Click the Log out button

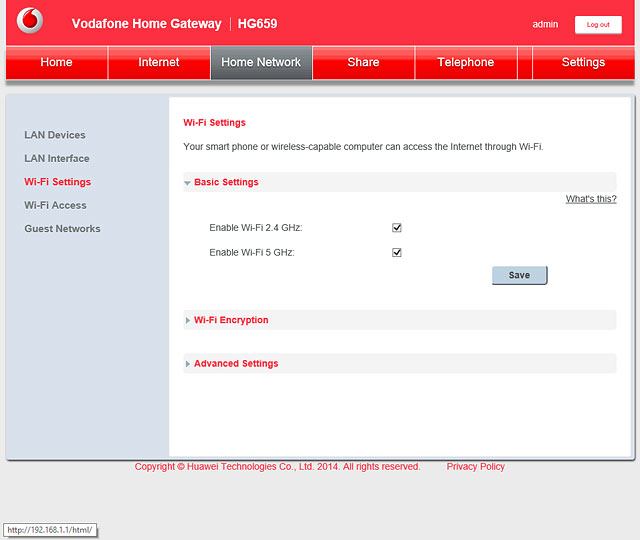(598, 25)
